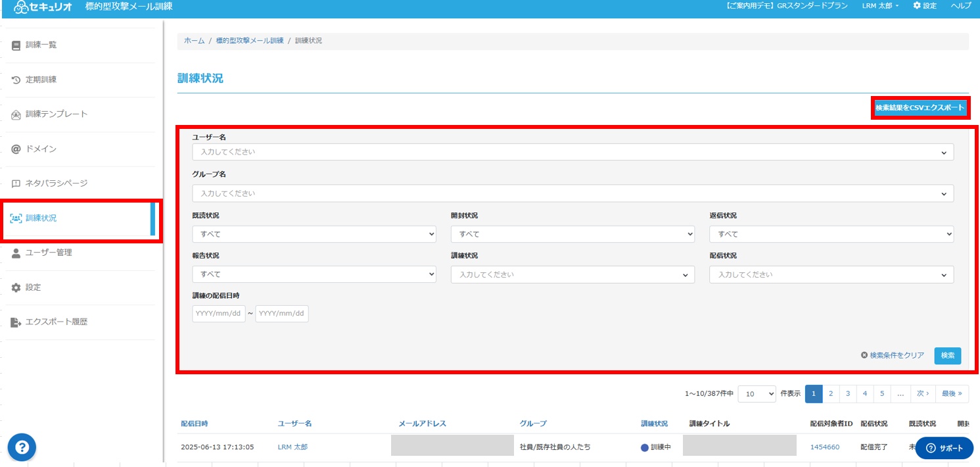Open the ネタバラシページ icon
Image resolution: width=980 pixels, height=467 pixels.
point(16,184)
